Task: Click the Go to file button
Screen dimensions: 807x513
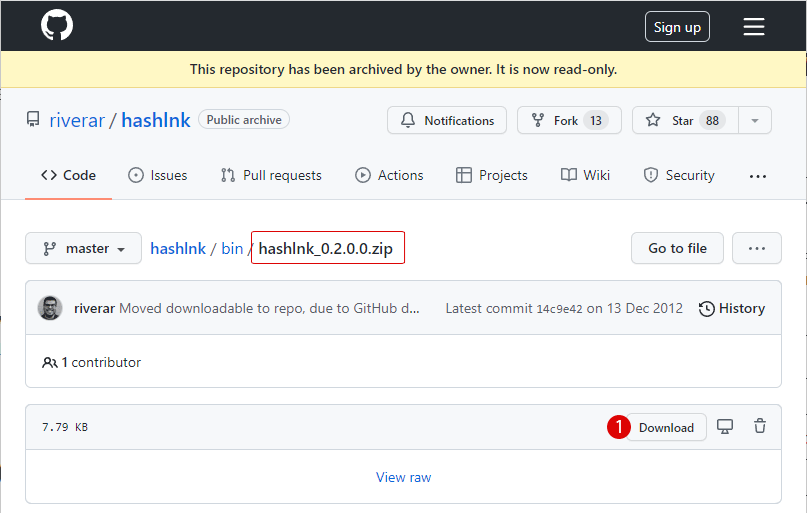Action: pyautogui.click(x=677, y=249)
